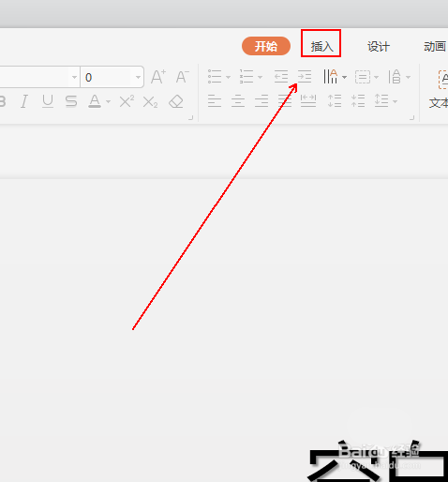
Task: Click the decrease font size A- icon
Action: coord(182,77)
